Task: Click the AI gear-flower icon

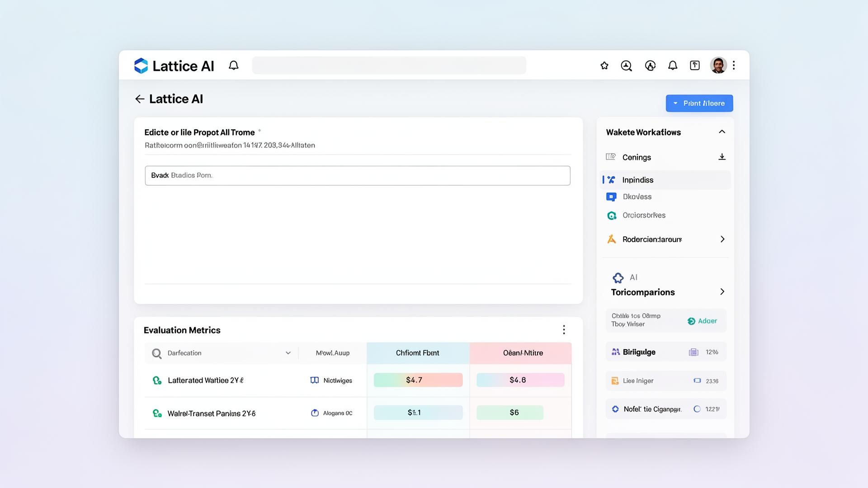Action: pyautogui.click(x=618, y=278)
